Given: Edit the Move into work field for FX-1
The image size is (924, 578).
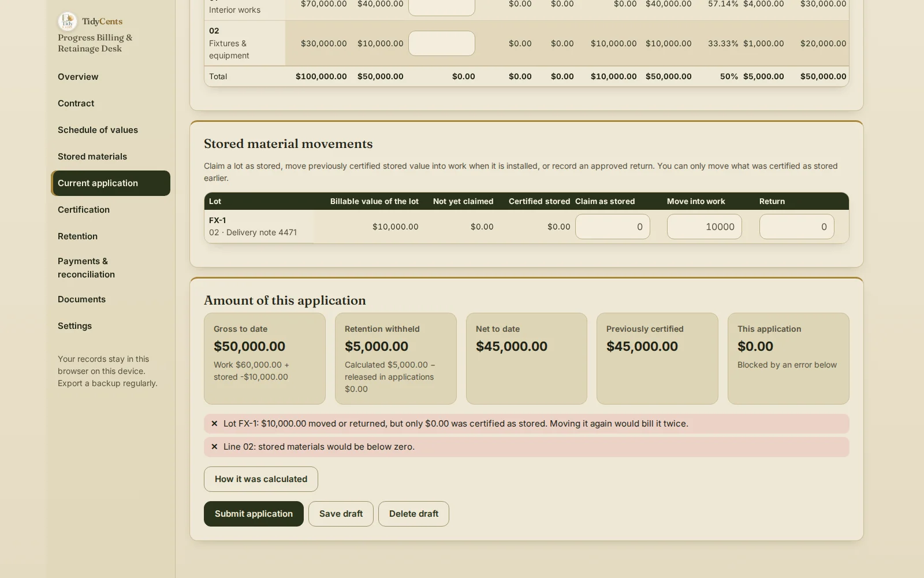Looking at the screenshot, I should click(x=705, y=227).
